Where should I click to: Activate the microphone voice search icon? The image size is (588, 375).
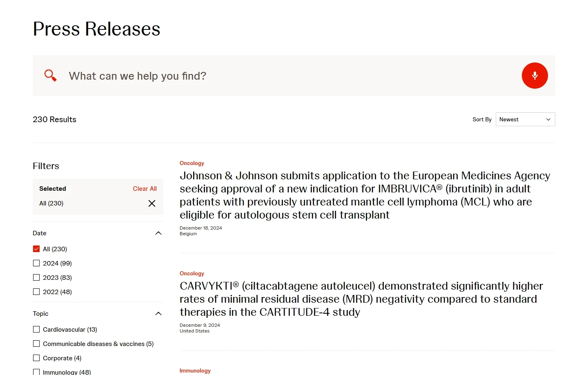[535, 76]
